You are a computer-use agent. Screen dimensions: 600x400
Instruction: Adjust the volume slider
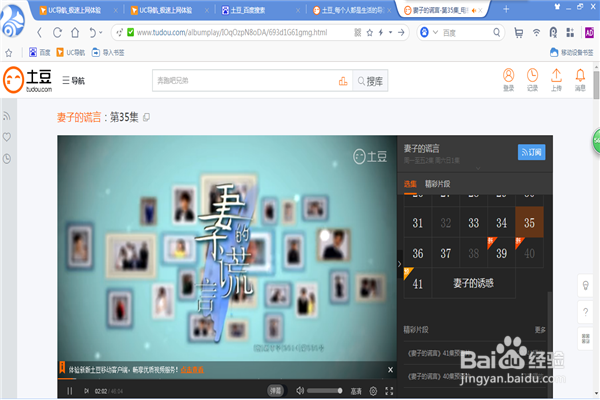pos(324,390)
